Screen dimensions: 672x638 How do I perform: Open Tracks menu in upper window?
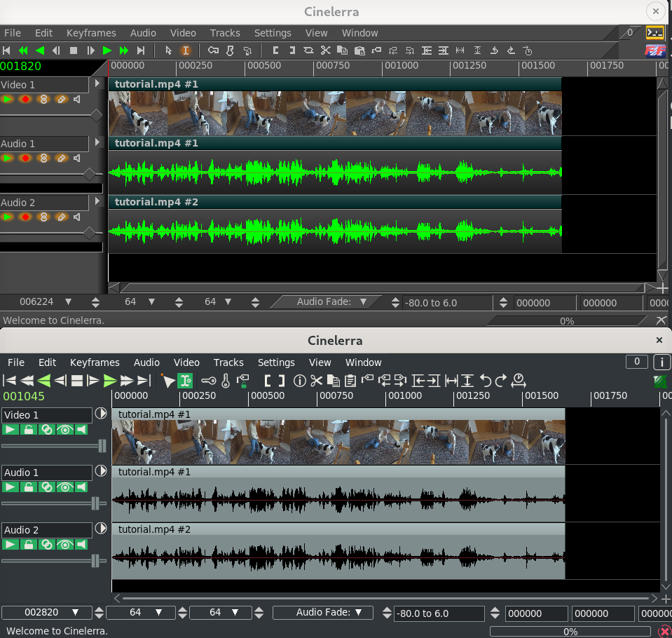click(225, 33)
